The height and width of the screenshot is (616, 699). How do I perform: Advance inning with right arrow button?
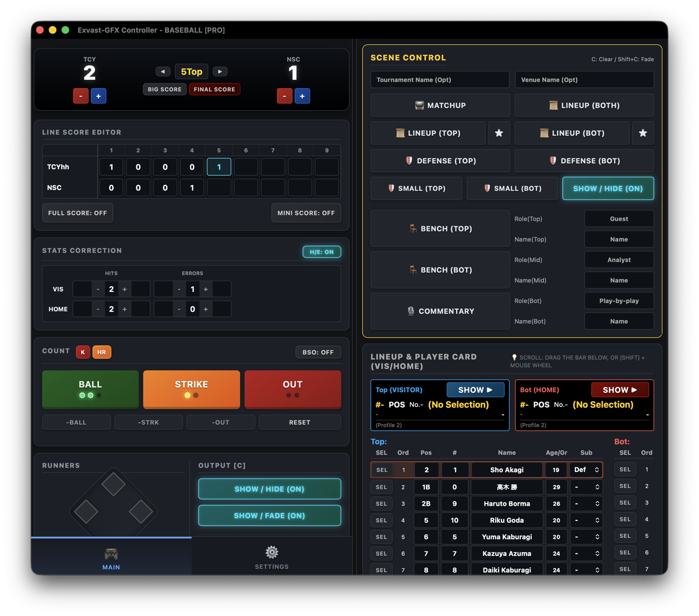[220, 72]
